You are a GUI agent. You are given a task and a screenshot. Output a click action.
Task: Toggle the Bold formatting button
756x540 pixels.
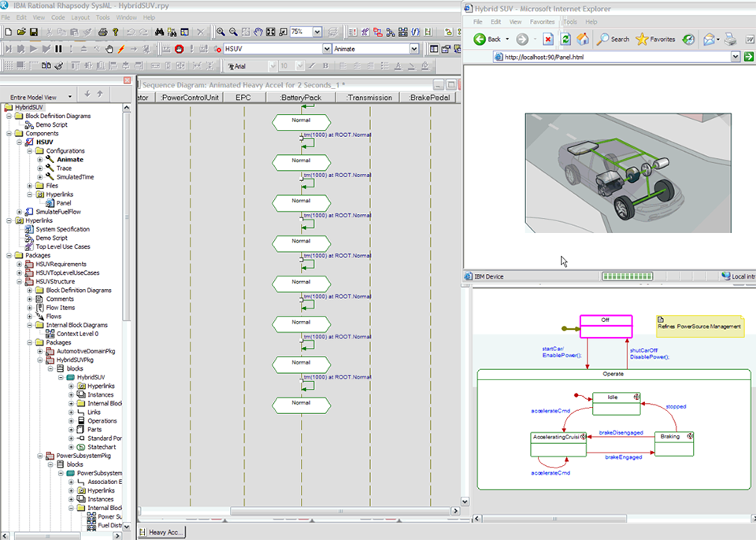tap(325, 65)
